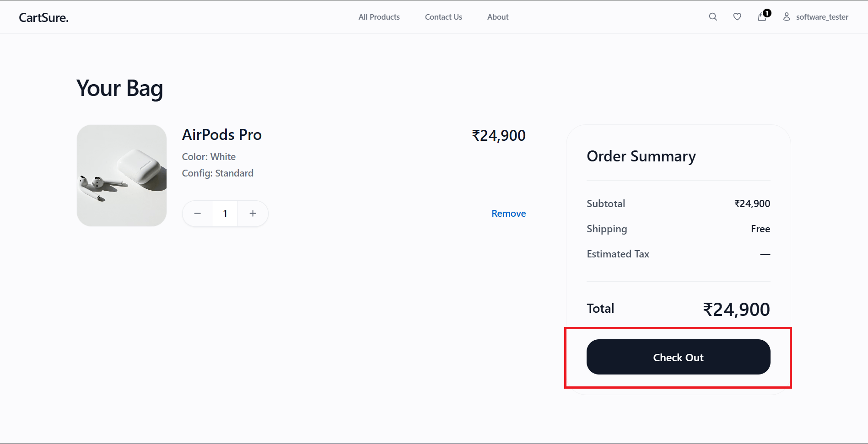The height and width of the screenshot is (444, 868).
Task: Open the Contact Us page
Action: 443,17
